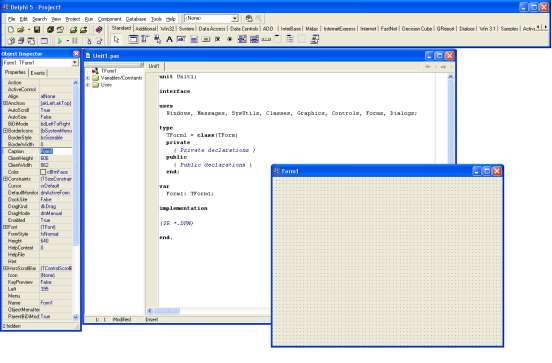Click the Save floppy disk icon
552x363 pixels.
tap(37, 30)
